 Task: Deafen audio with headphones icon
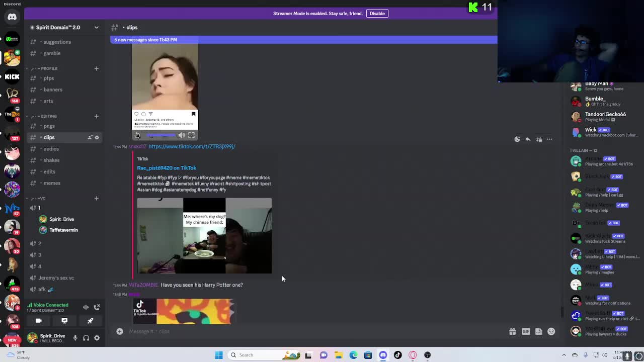pos(86,338)
